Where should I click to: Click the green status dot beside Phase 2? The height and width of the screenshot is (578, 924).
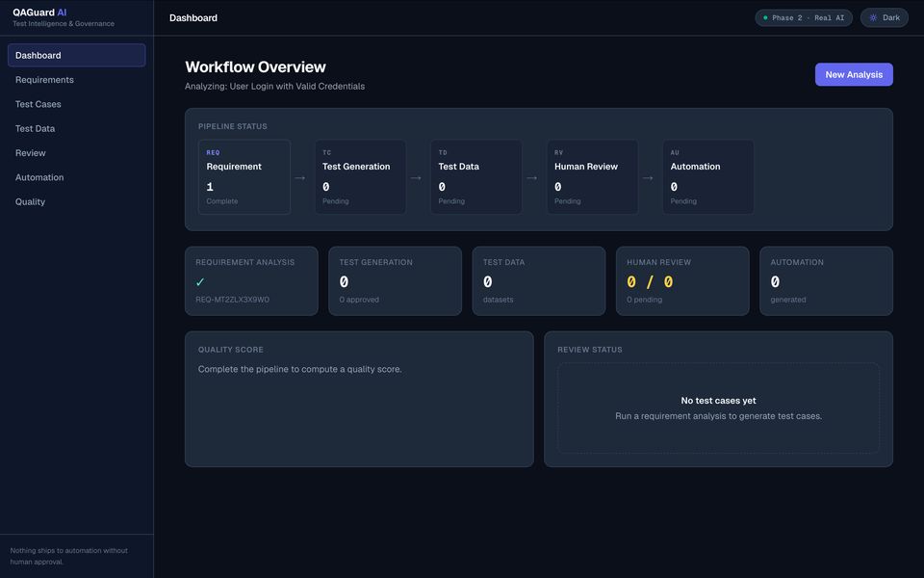(x=765, y=17)
